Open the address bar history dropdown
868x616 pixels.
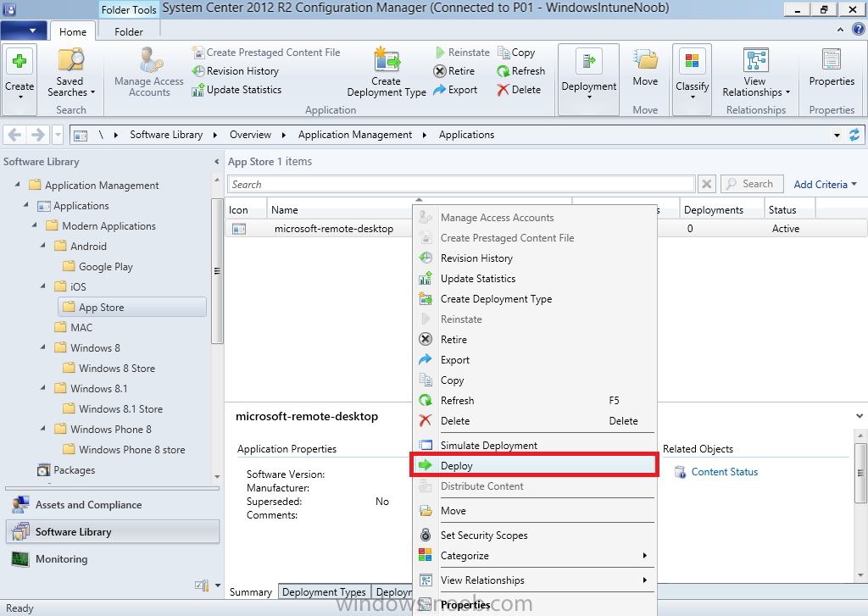click(837, 135)
